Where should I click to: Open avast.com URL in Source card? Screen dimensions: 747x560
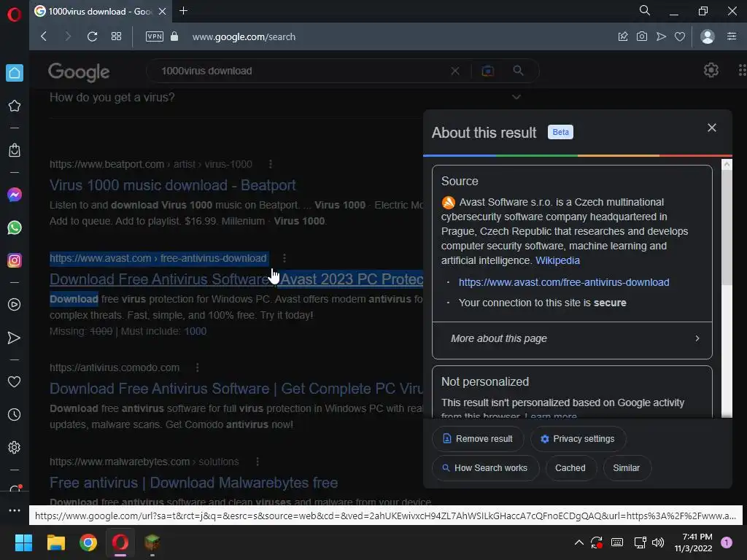coord(564,282)
